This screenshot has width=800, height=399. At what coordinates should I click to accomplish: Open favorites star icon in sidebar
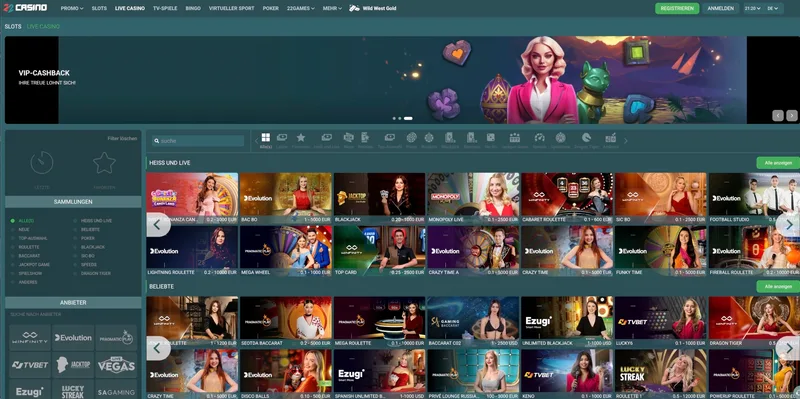click(104, 163)
